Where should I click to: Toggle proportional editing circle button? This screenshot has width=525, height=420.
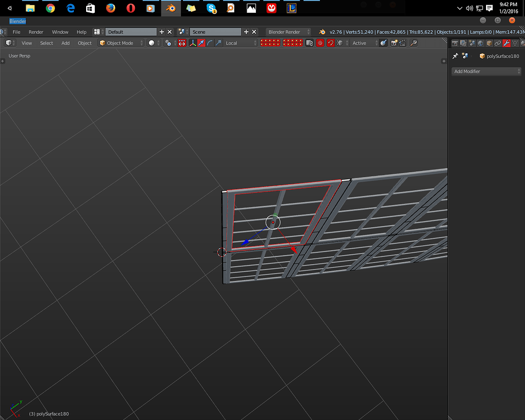click(320, 43)
